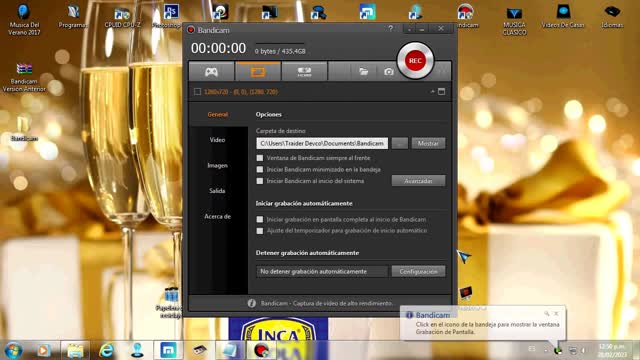Viewport: 640px width, 360px height.
Task: Enable Ventana de Bandicam siempre al frente
Action: click(x=260, y=158)
